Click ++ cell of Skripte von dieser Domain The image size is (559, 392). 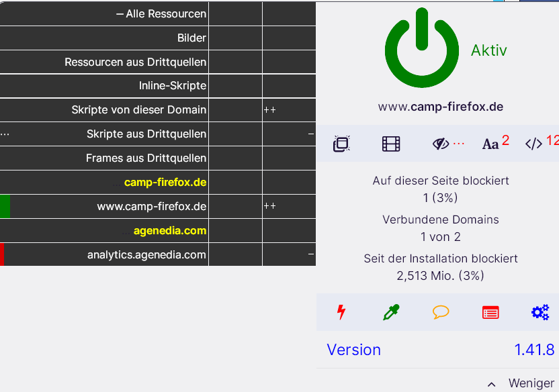tap(289, 109)
